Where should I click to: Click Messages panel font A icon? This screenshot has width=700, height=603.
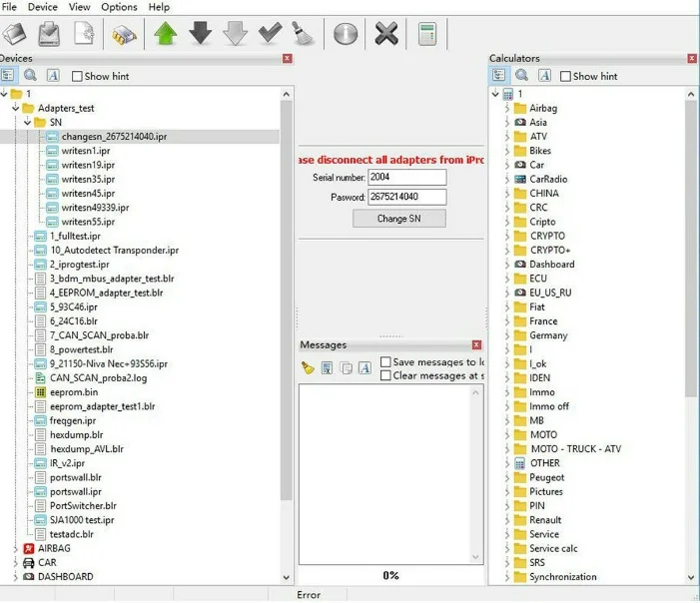point(364,368)
